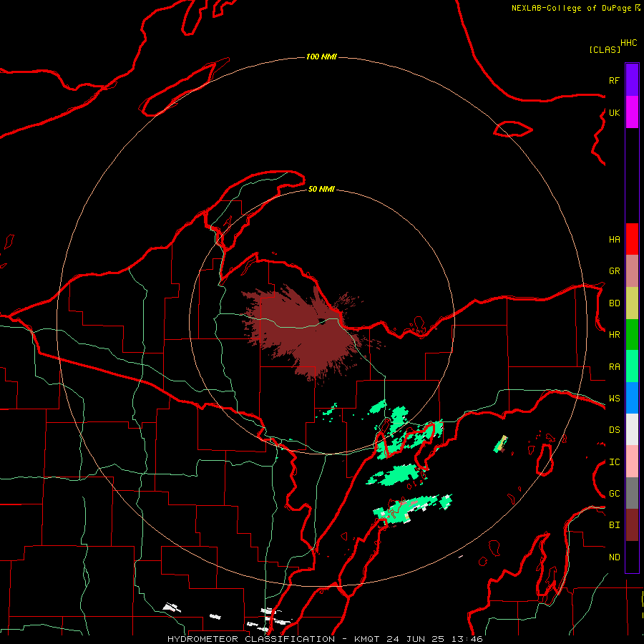Click the [CLAS] legend title
The height and width of the screenshot is (644, 644).
tap(605, 49)
